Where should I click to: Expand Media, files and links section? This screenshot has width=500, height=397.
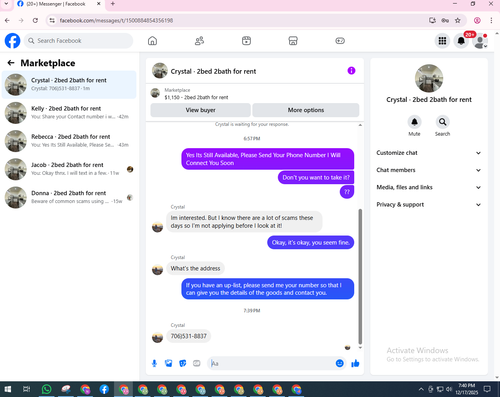tap(429, 187)
